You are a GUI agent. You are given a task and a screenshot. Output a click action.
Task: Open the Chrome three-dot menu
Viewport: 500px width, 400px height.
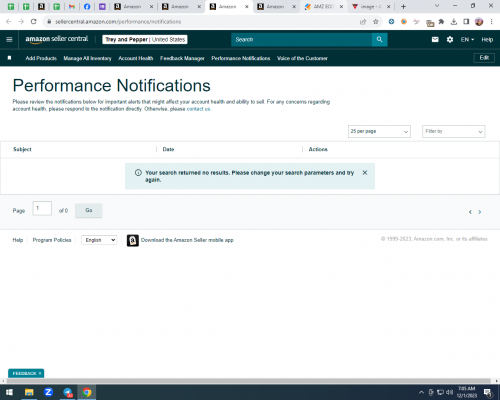point(491,22)
